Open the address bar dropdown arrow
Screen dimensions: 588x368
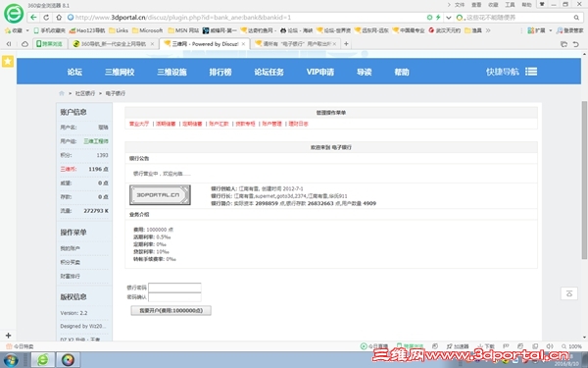click(x=449, y=18)
